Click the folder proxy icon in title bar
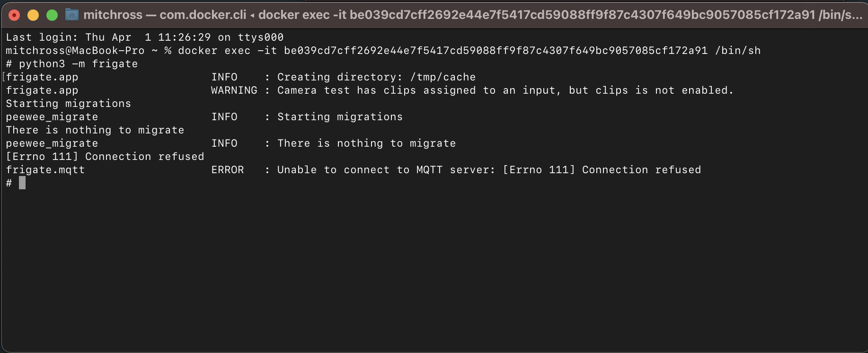Image resolution: width=868 pixels, height=353 pixels. (x=72, y=15)
